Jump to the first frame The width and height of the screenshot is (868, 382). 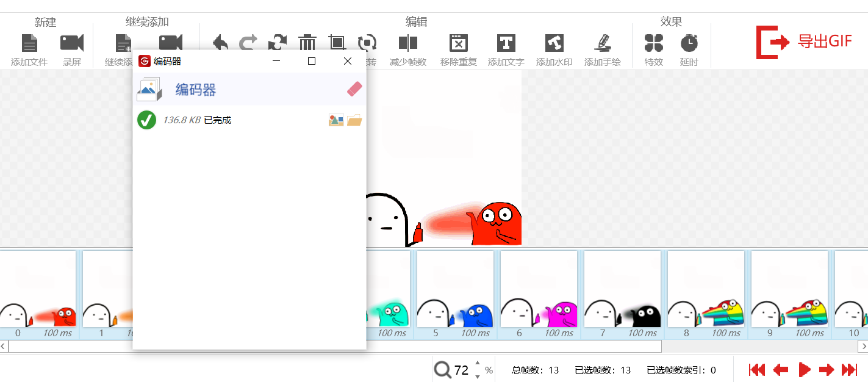pyautogui.click(x=756, y=369)
